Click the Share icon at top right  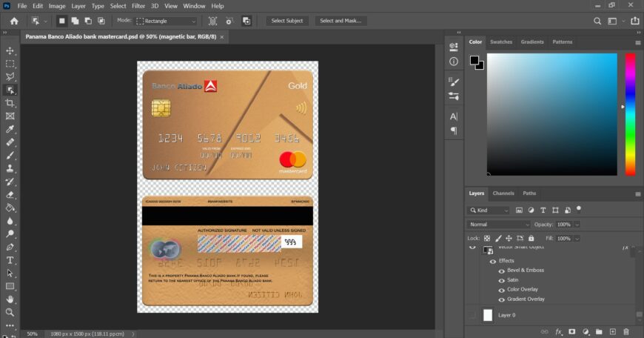pyautogui.click(x=635, y=21)
